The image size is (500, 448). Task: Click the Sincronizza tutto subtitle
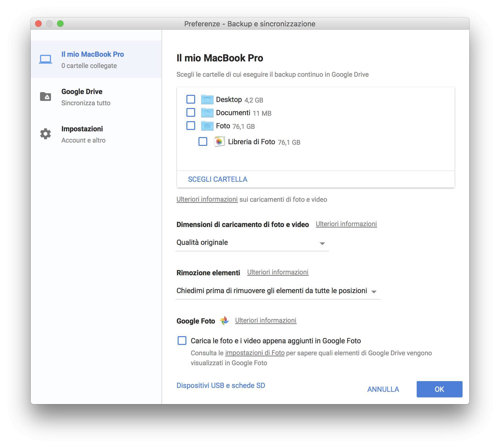coord(86,103)
